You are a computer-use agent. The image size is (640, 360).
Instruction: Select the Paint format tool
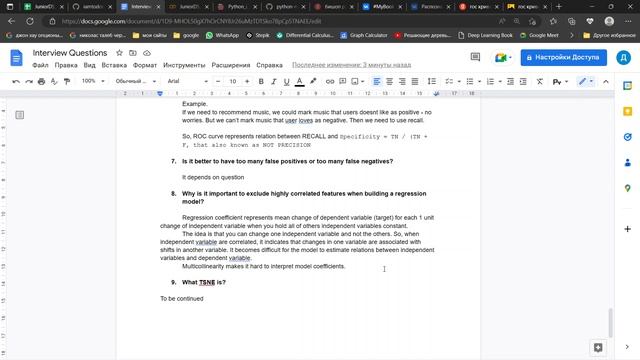(x=67, y=82)
